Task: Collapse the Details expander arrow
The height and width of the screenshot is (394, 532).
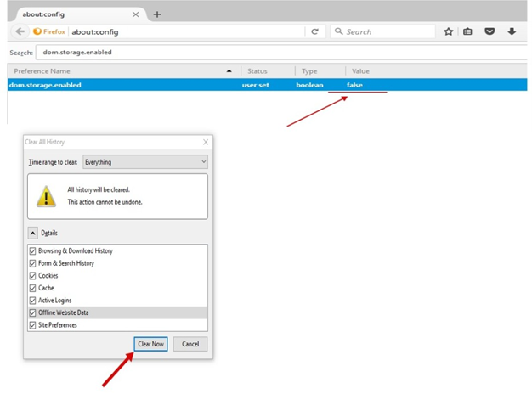Action: [33, 233]
